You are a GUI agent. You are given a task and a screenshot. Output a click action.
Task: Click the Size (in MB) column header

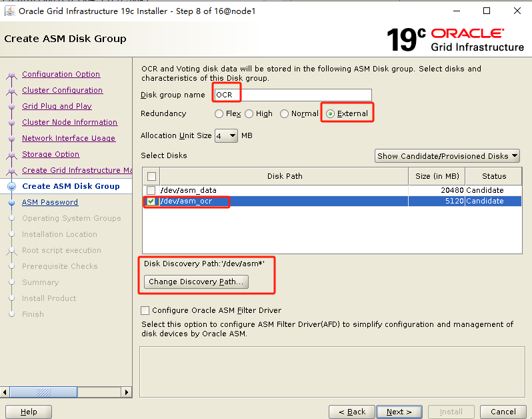437,176
